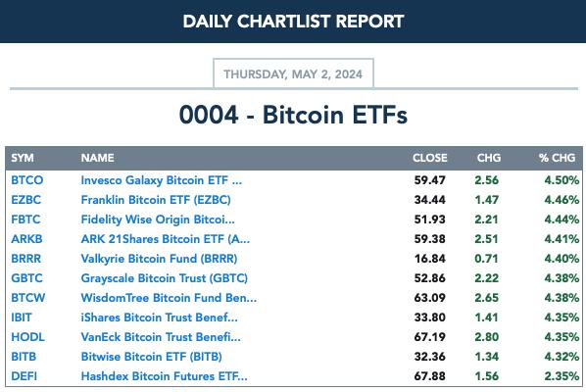This screenshot has width=586, height=392.
Task: Open the BTCW symbol link
Action: (28, 298)
